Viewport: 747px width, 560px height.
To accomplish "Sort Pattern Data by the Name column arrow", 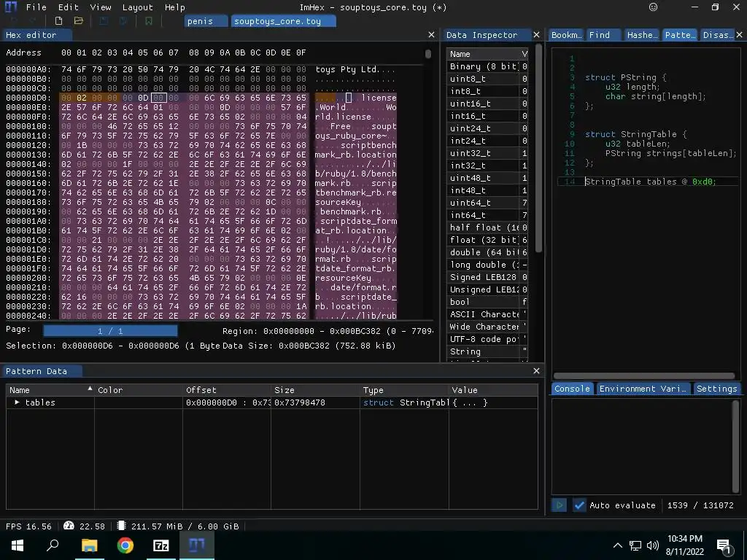I will point(90,389).
